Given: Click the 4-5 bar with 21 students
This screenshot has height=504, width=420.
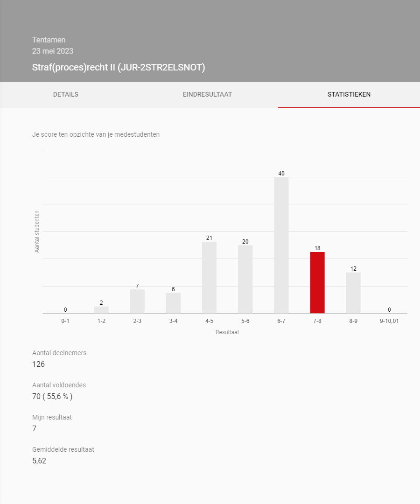Looking at the screenshot, I should (x=209, y=277).
